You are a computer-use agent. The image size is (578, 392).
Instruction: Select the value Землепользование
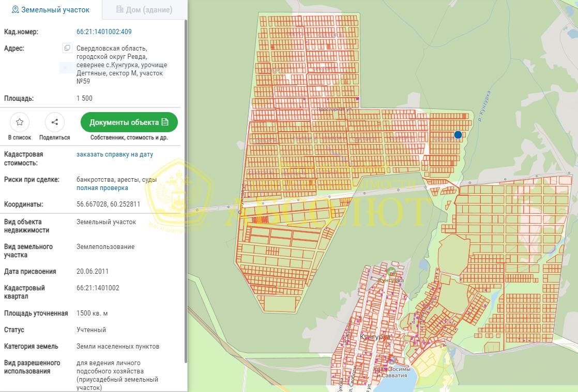(105, 246)
